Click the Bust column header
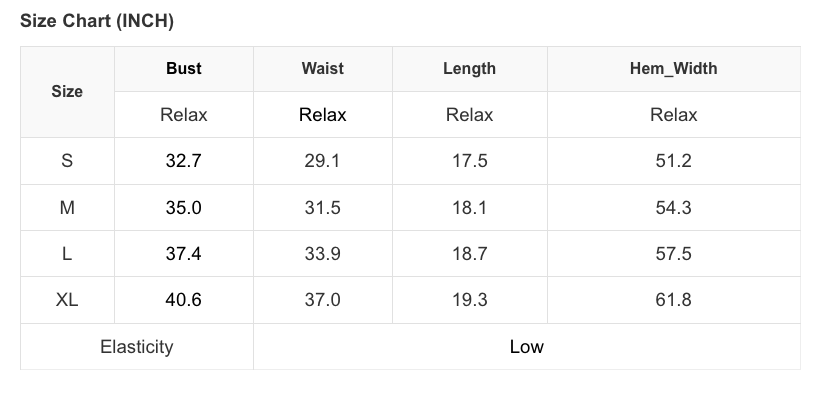The image size is (836, 400). (184, 68)
